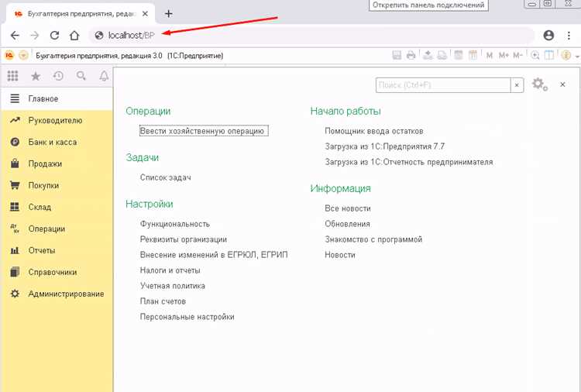This screenshot has width=581, height=392.
Task: Open full-text search magnifier in panel
Action: point(81,76)
